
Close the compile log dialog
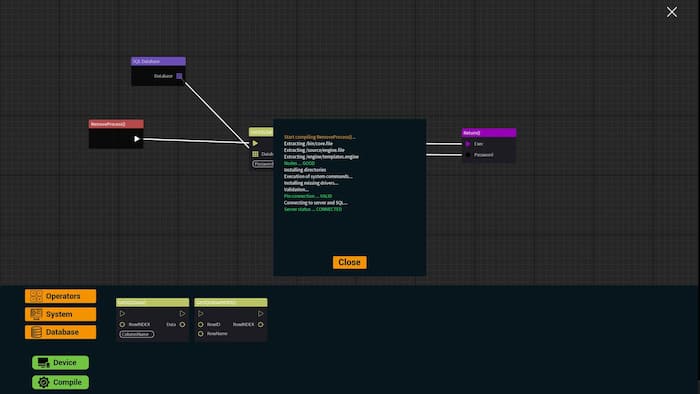pyautogui.click(x=350, y=262)
